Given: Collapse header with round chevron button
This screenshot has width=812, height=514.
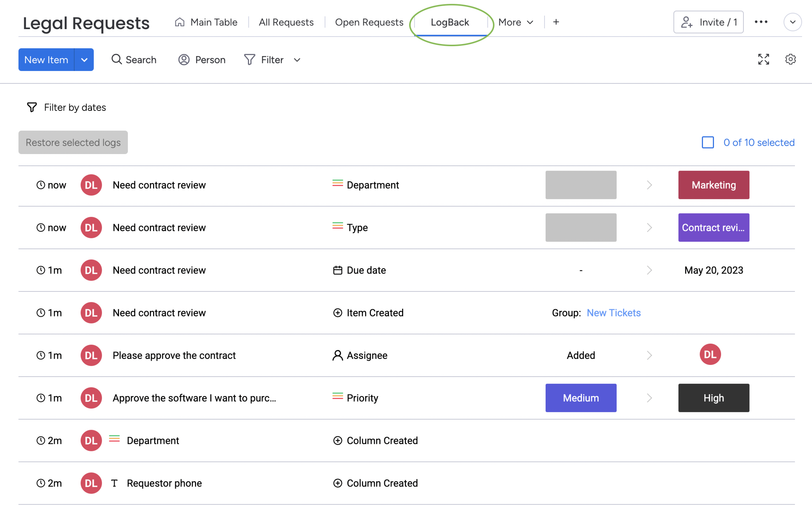Looking at the screenshot, I should tap(792, 22).
